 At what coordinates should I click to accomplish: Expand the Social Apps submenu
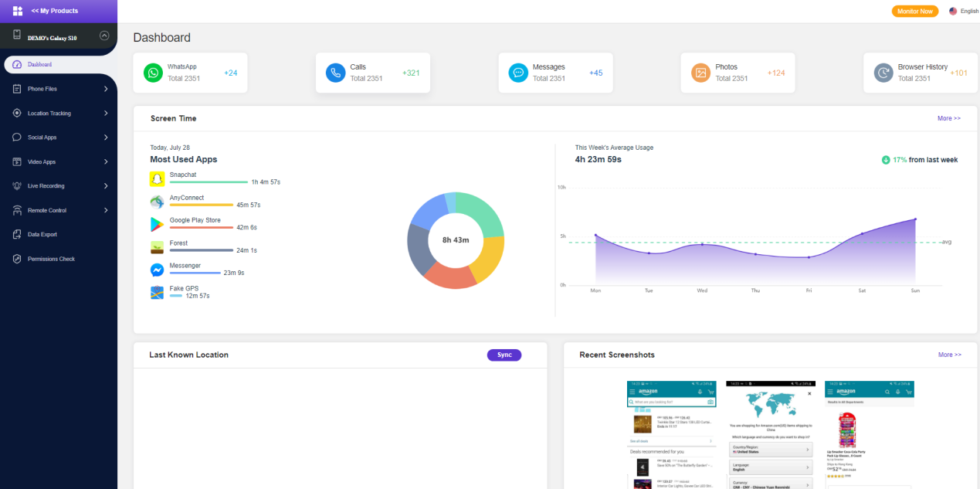coord(59,138)
